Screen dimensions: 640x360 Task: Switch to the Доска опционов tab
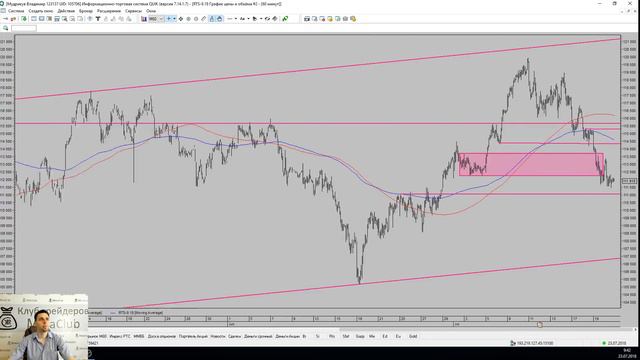(x=162, y=336)
